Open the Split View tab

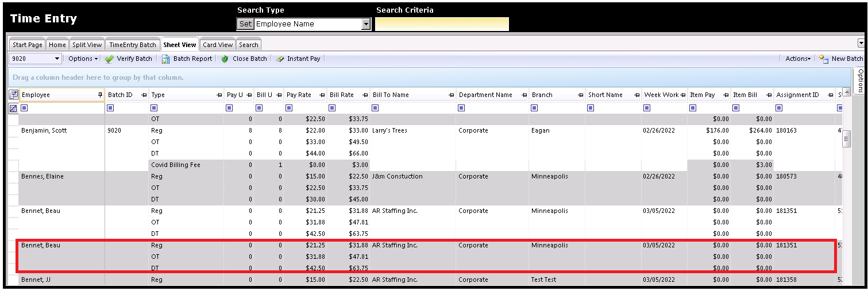pyautogui.click(x=87, y=45)
